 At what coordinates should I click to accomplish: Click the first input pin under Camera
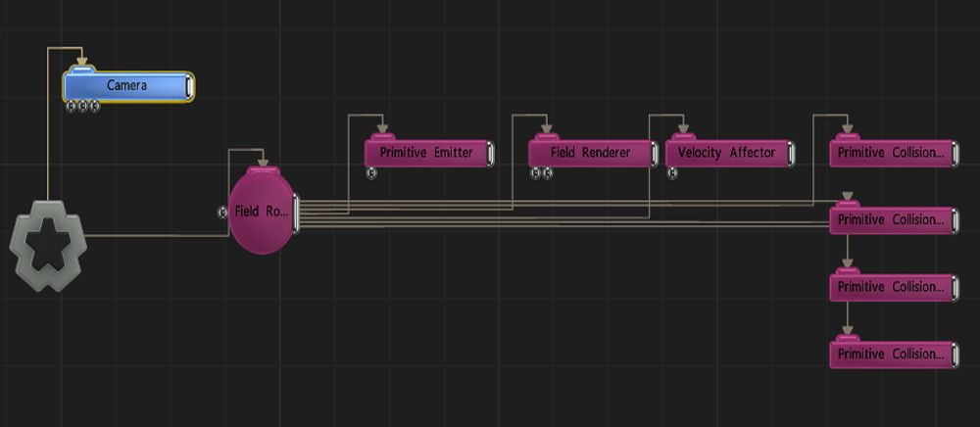tap(71, 107)
